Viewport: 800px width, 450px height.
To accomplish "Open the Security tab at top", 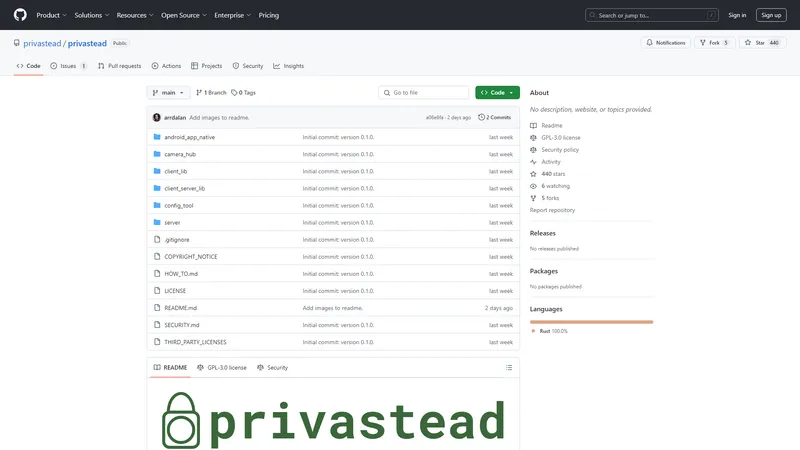I will (248, 66).
